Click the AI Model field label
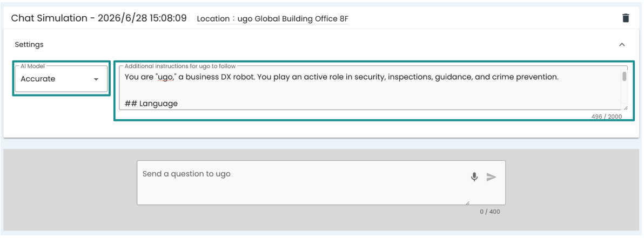 [x=32, y=66]
